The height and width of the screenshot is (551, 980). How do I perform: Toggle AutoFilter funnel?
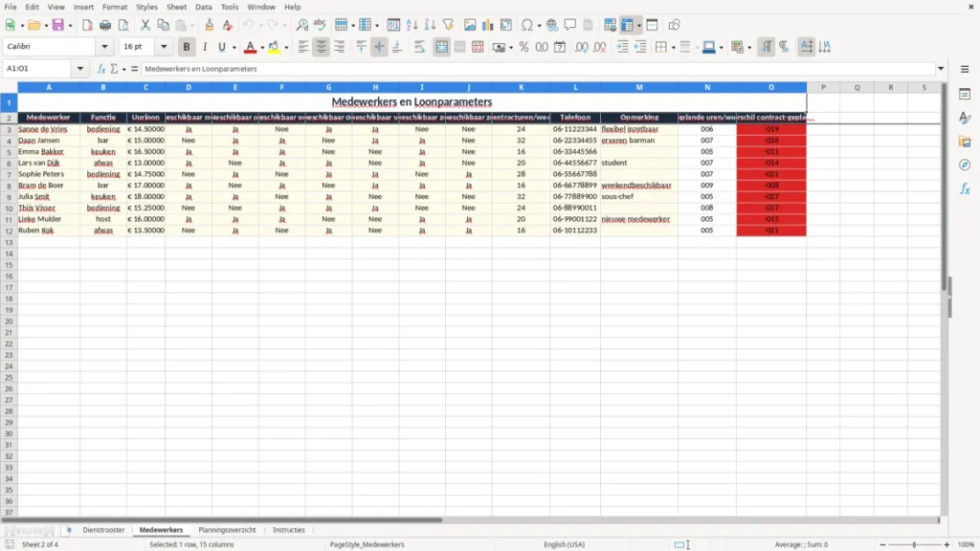[x=448, y=25]
